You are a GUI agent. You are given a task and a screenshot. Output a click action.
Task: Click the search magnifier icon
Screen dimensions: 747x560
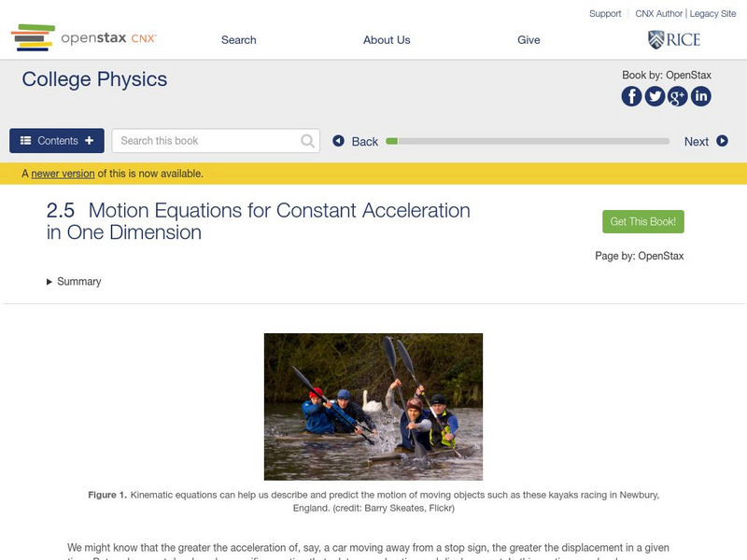308,141
